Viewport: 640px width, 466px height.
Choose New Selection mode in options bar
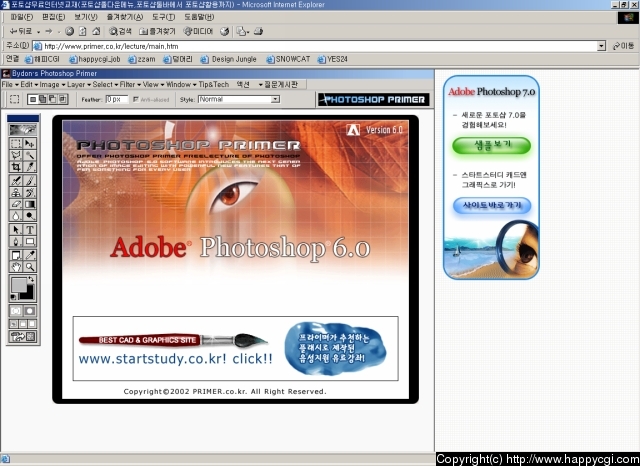point(33,99)
